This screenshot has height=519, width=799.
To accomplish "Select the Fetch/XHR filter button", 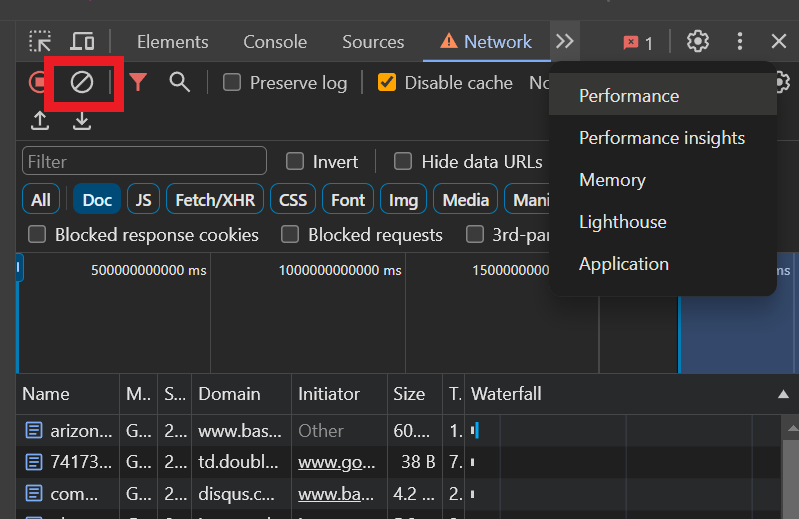I will click(x=215, y=199).
